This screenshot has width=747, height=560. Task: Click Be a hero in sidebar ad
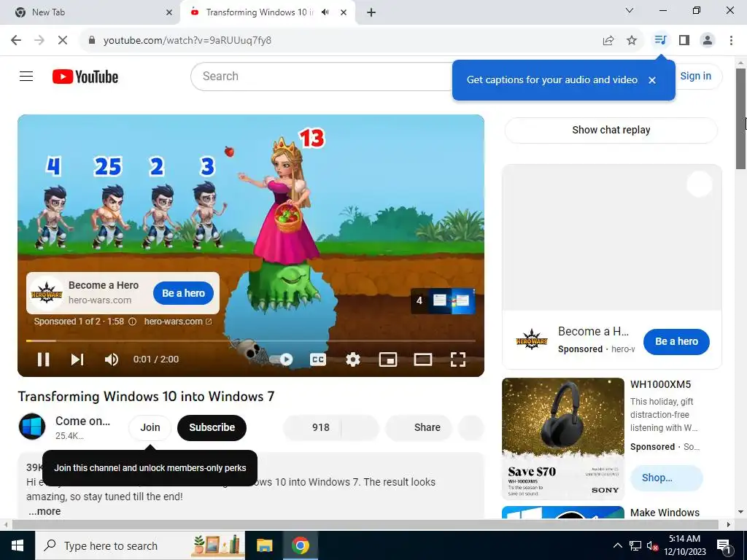pyautogui.click(x=676, y=341)
